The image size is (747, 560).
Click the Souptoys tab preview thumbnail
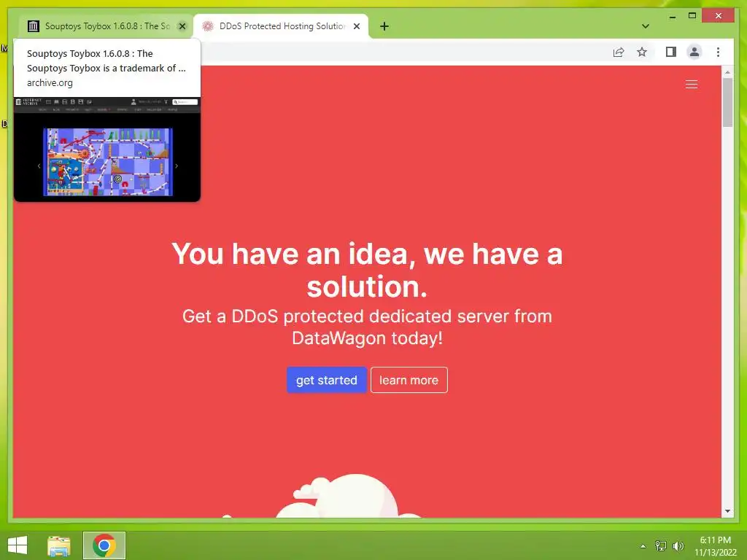pyautogui.click(x=107, y=149)
